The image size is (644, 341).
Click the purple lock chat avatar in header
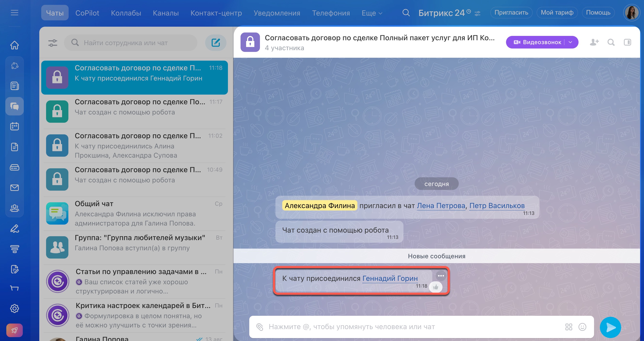[250, 42]
